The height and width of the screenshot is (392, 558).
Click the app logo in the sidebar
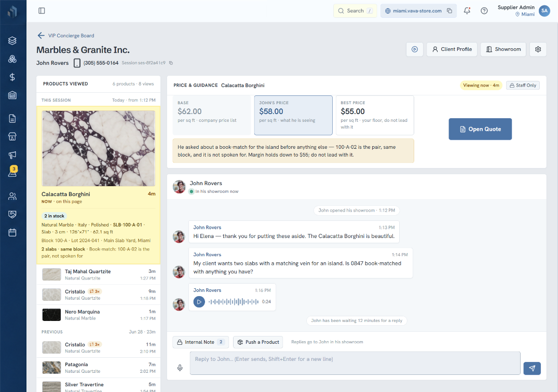click(x=12, y=12)
